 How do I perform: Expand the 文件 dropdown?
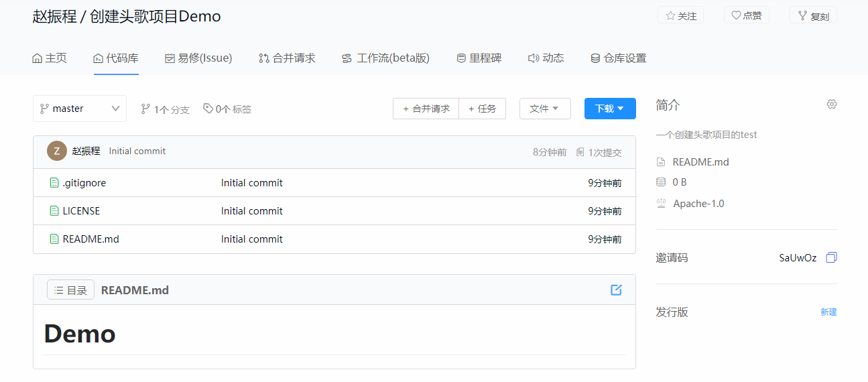pyautogui.click(x=545, y=109)
